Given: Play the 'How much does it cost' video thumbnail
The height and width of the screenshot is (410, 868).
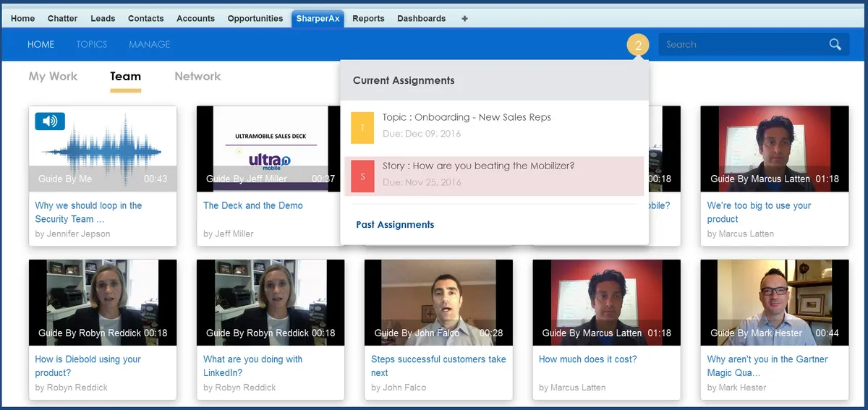Looking at the screenshot, I should (606, 303).
